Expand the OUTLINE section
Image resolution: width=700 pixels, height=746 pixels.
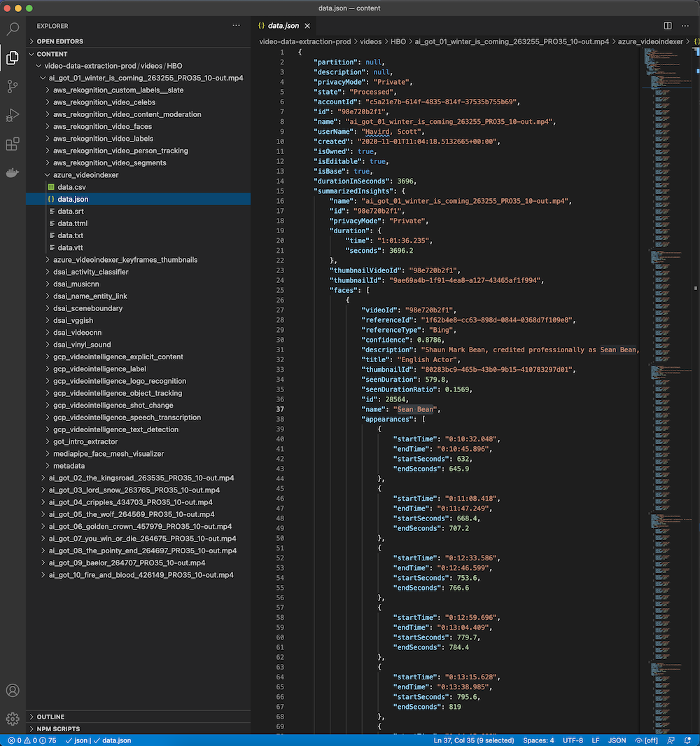tap(50, 717)
